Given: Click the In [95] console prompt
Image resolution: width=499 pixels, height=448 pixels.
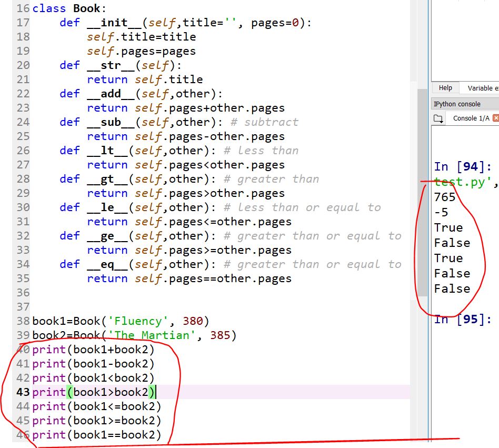Looking at the screenshot, I should [x=463, y=319].
